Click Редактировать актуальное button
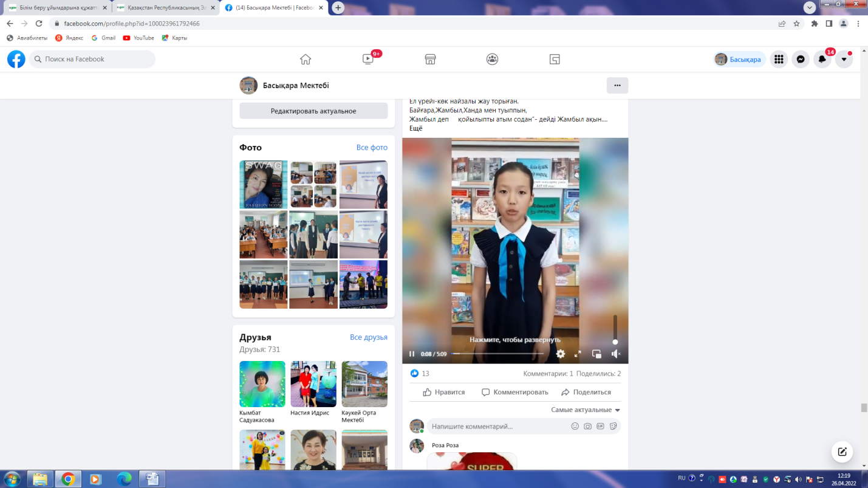Viewport: 868px width, 488px height. pyautogui.click(x=313, y=111)
